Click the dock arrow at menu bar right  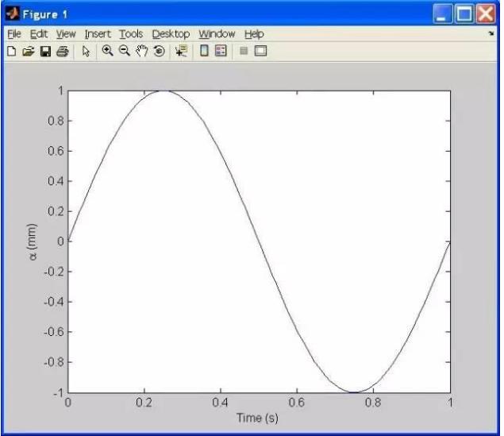[x=491, y=34]
